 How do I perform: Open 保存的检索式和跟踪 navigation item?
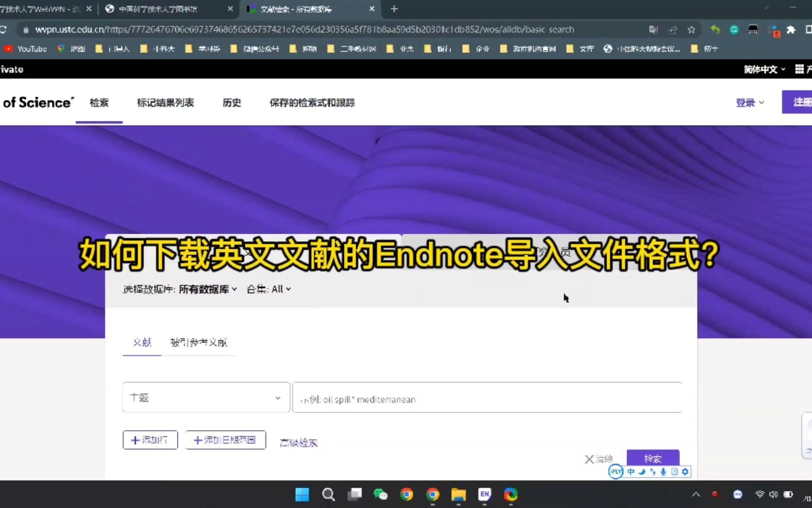coord(312,102)
